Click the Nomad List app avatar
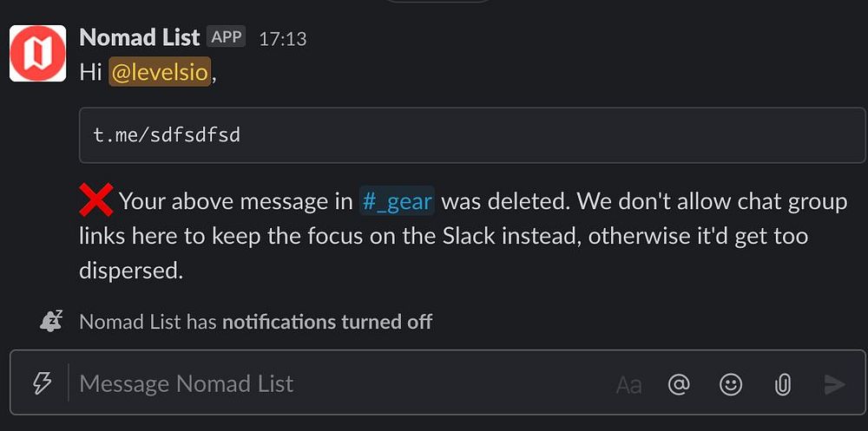This screenshot has width=868, height=431. (x=37, y=53)
